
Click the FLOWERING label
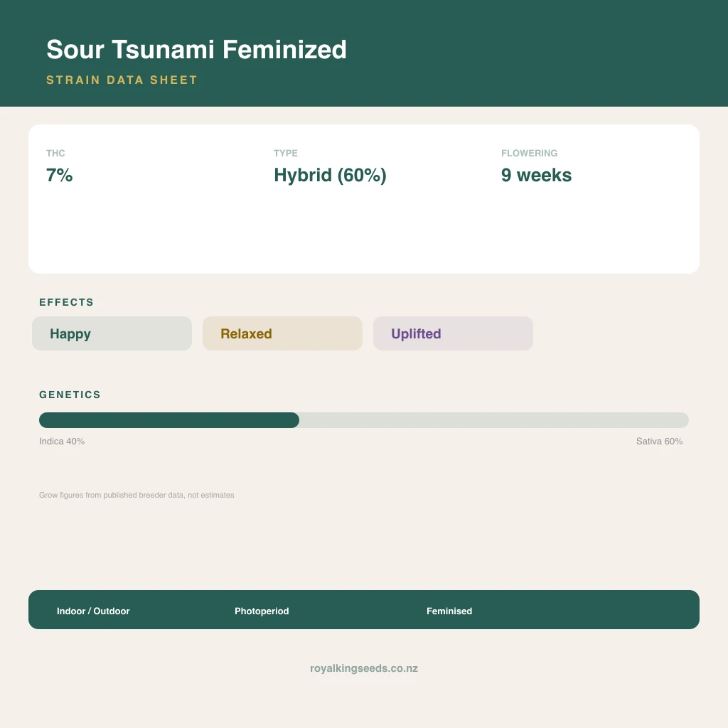point(529,154)
